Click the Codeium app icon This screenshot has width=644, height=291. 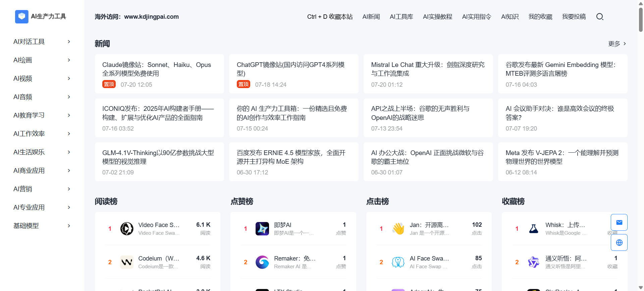pyautogui.click(x=127, y=262)
